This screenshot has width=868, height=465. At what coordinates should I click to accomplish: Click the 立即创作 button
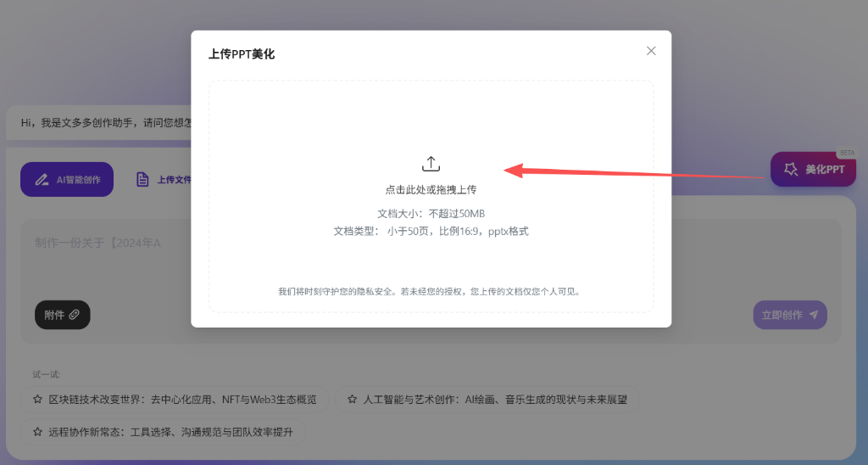pos(790,315)
